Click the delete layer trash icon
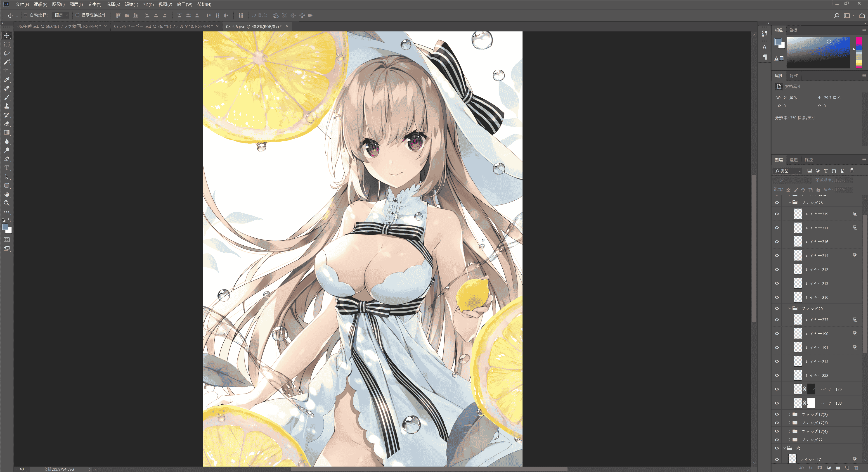 pos(856,468)
